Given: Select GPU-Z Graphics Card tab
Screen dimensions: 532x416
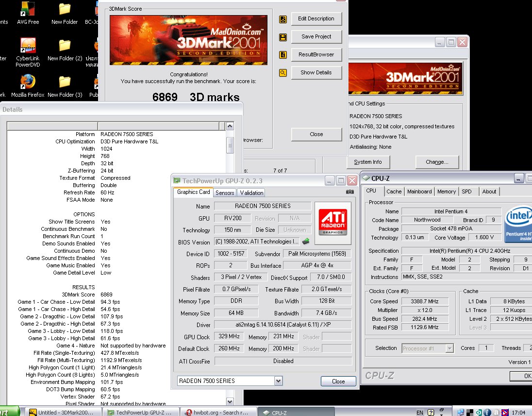Looking at the screenshot, I should coord(193,192).
